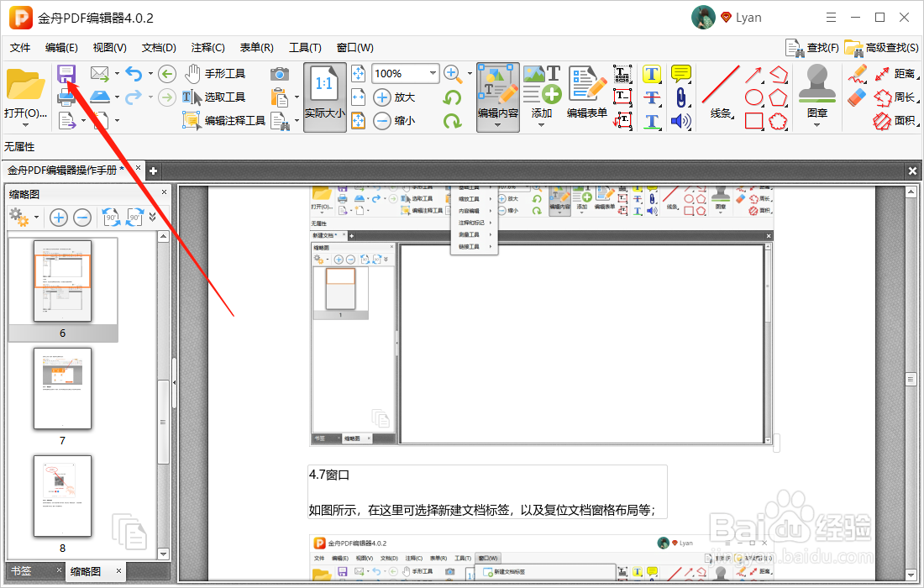Click the Undo arrow icon

pos(134,74)
